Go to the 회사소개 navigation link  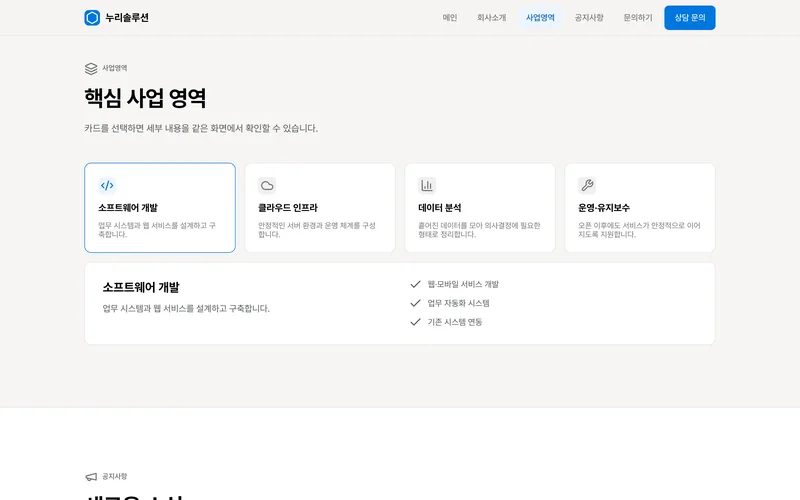pos(491,18)
